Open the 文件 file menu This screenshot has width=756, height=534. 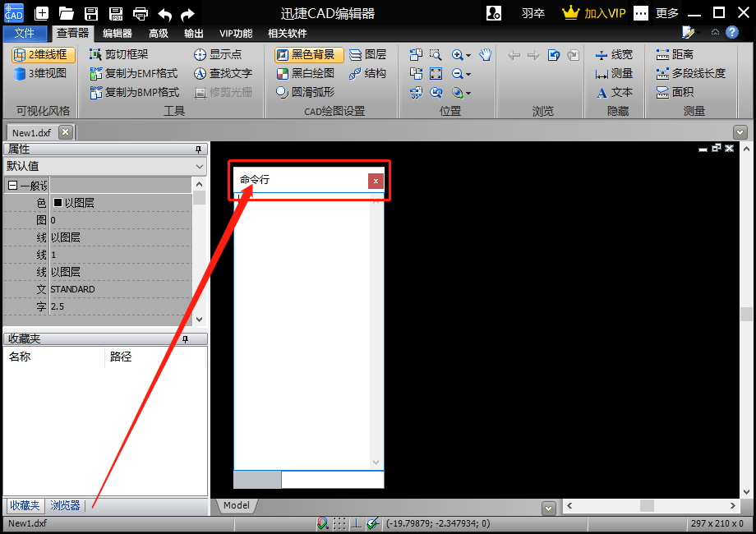pos(25,33)
